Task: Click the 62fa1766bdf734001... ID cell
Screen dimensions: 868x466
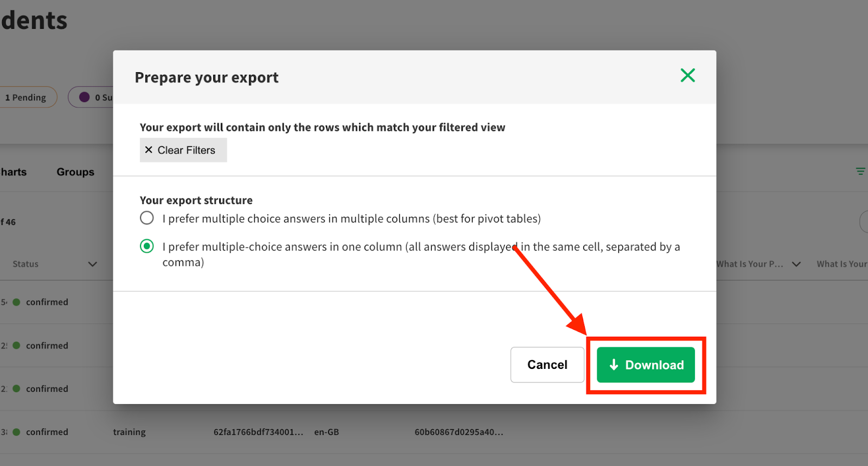Action: [x=258, y=432]
